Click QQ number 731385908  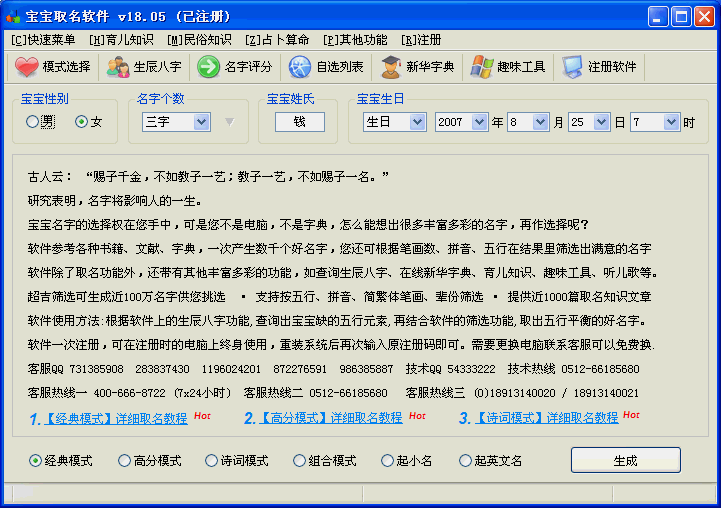[x=97, y=369]
